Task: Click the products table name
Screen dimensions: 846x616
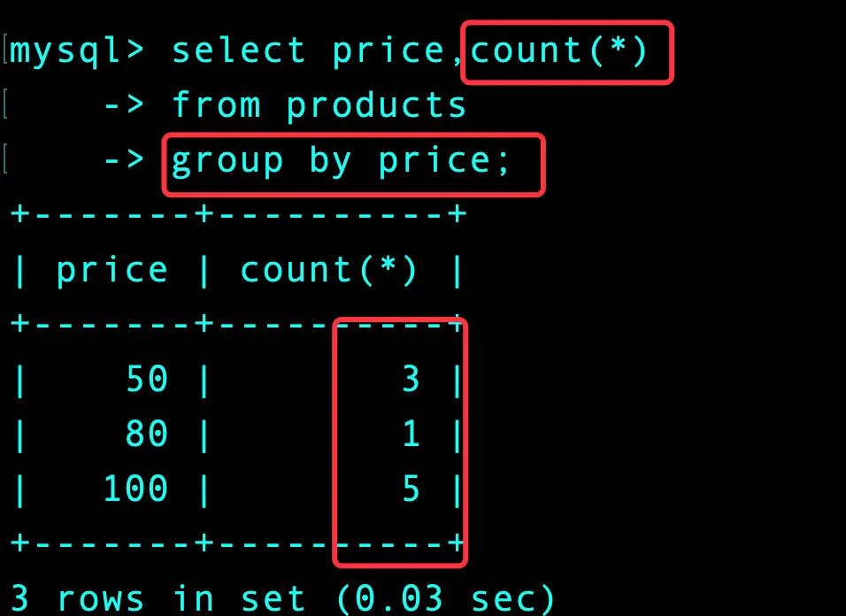Action: click(376, 105)
